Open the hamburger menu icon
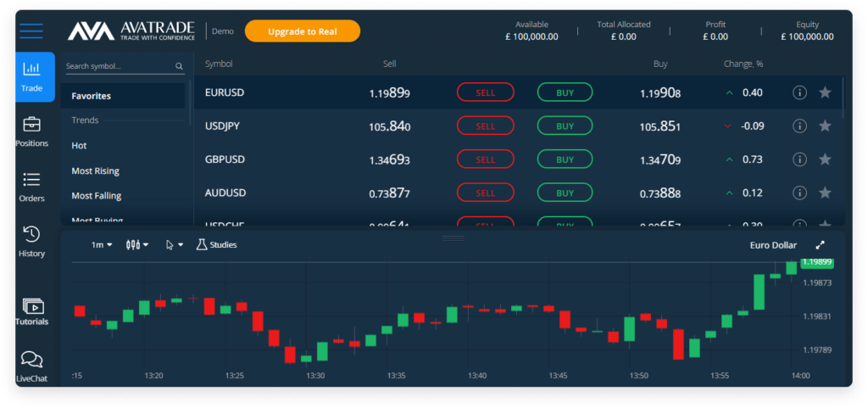 pos(31,31)
